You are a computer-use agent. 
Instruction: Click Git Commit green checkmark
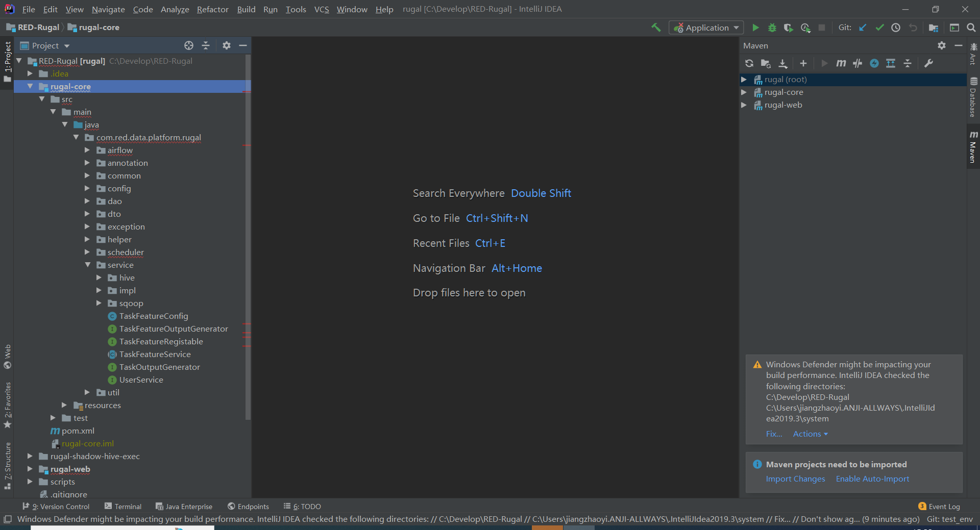879,28
